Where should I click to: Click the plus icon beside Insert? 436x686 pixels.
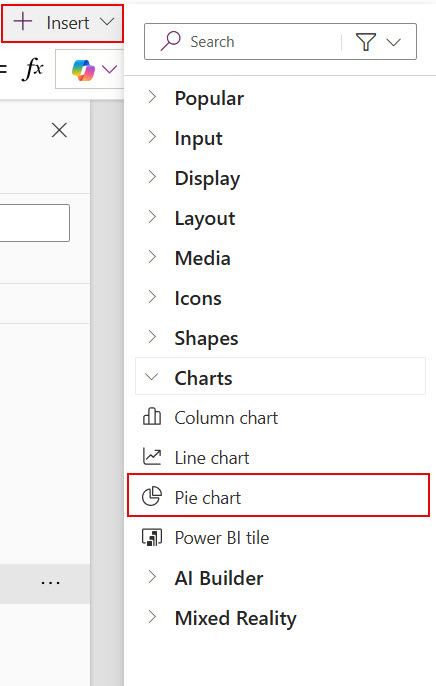pyautogui.click(x=23, y=21)
